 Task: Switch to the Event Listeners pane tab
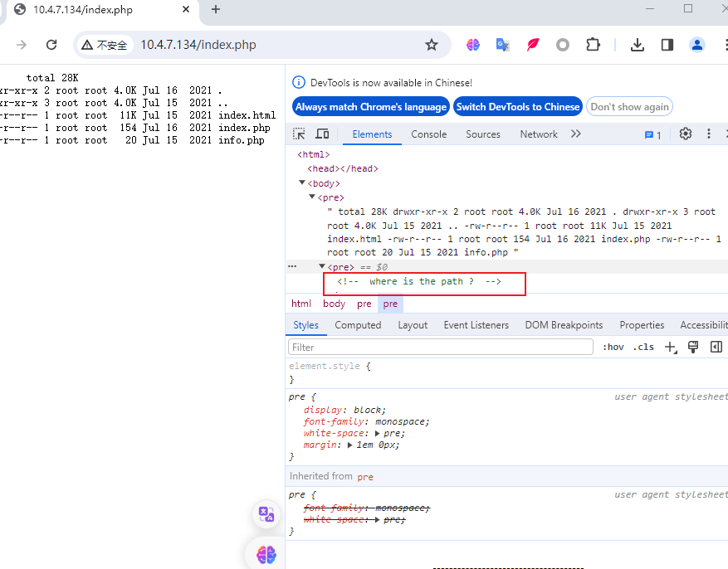(476, 325)
